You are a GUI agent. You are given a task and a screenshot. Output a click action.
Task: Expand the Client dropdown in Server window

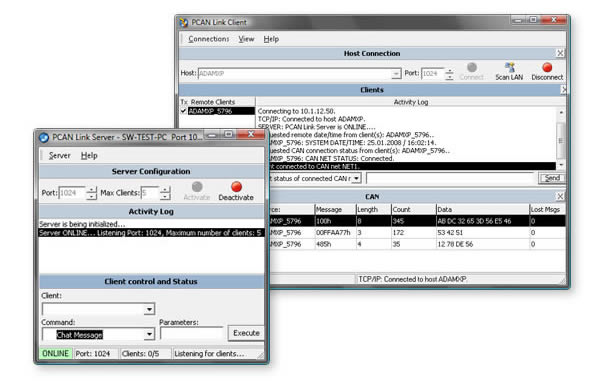149,309
